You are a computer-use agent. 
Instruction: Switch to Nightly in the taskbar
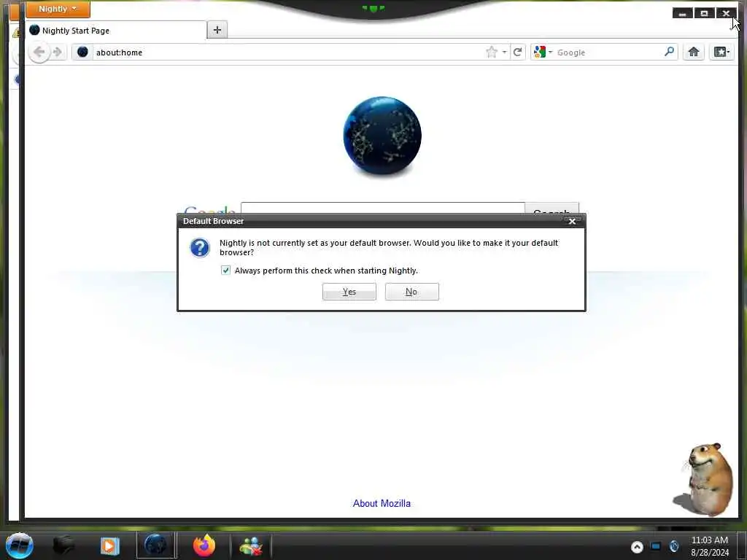point(156,545)
